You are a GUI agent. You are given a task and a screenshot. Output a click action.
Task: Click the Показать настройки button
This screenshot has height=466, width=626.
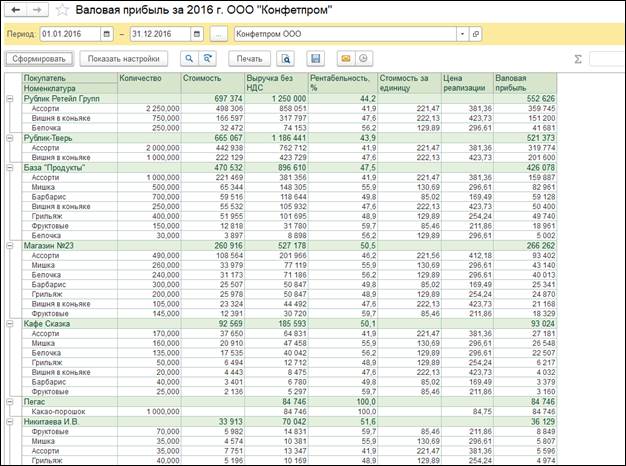pyautogui.click(x=123, y=59)
